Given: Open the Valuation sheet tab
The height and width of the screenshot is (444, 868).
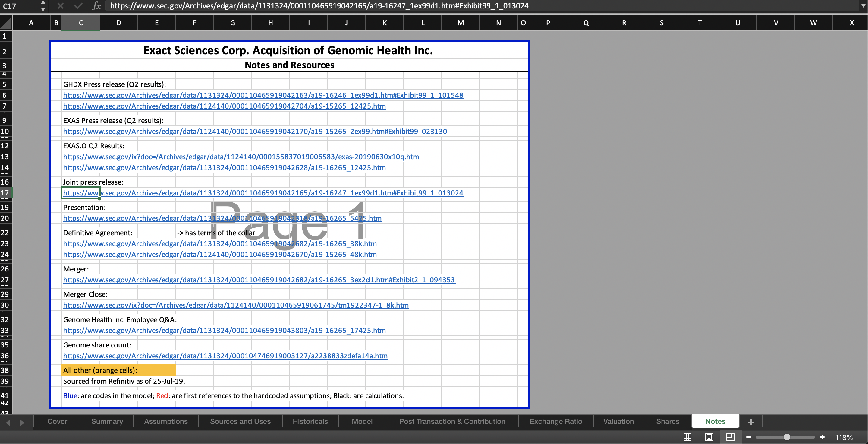Looking at the screenshot, I should click(618, 421).
